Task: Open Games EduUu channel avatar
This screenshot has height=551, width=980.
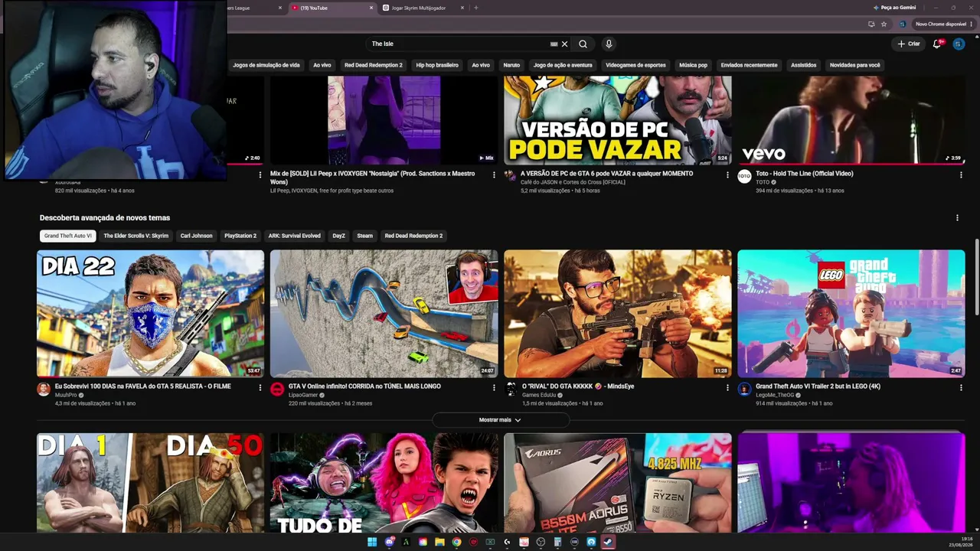Action: (x=511, y=389)
